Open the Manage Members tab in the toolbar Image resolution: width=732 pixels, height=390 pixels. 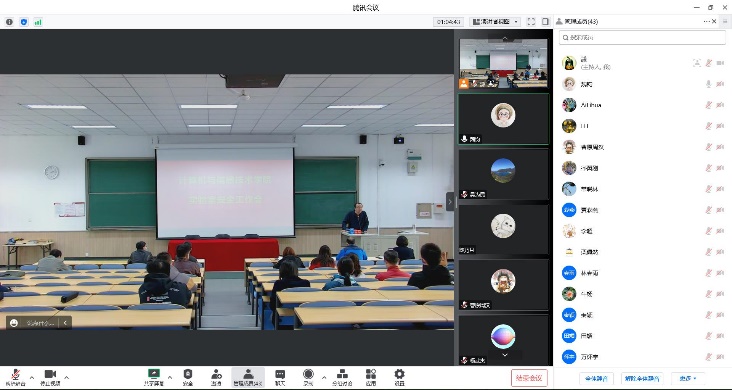coord(248,376)
